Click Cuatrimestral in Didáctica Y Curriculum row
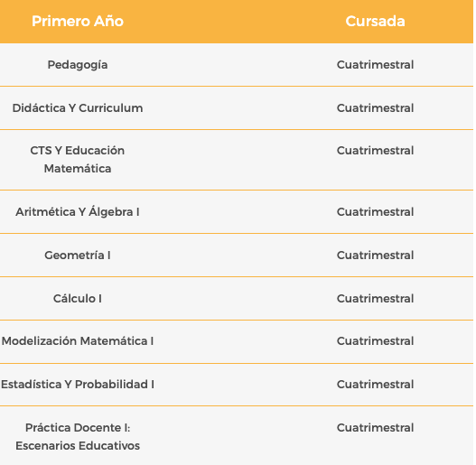 click(x=375, y=108)
